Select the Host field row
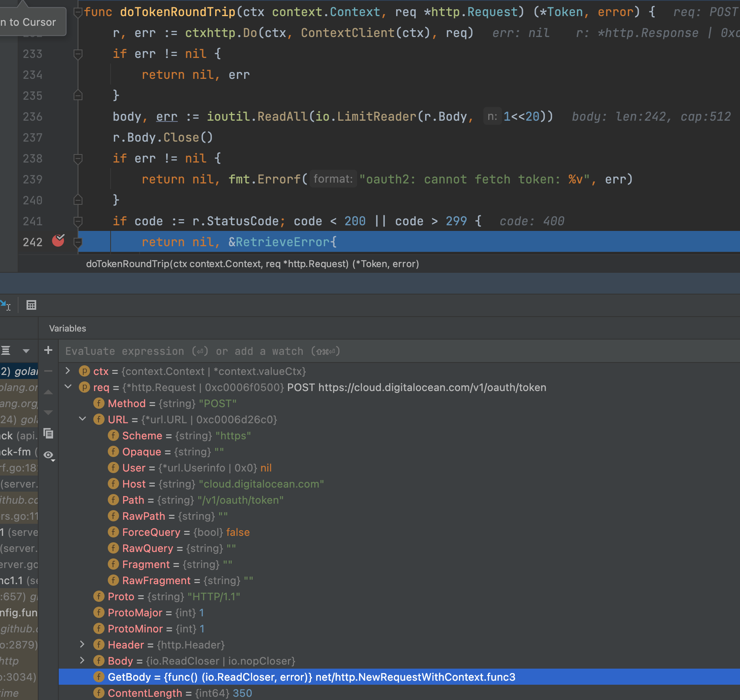 (x=399, y=484)
